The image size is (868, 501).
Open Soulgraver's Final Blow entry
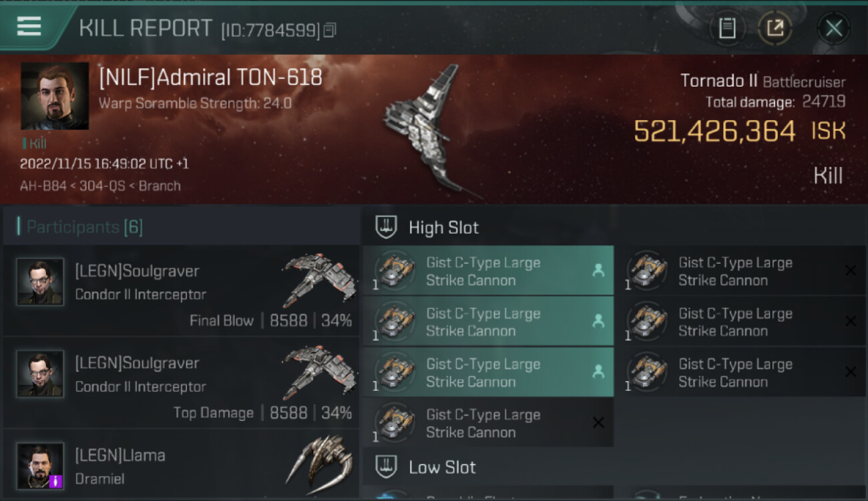[182, 291]
